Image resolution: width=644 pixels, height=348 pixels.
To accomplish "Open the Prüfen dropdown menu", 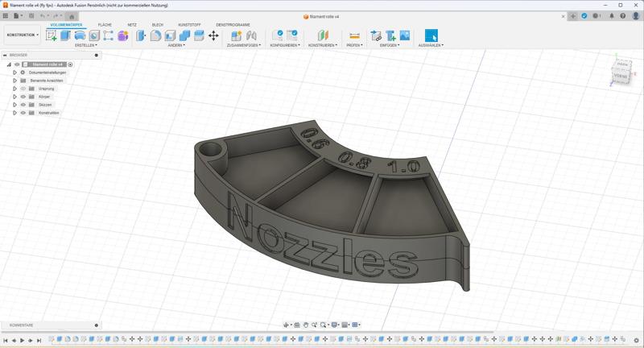I will click(354, 45).
